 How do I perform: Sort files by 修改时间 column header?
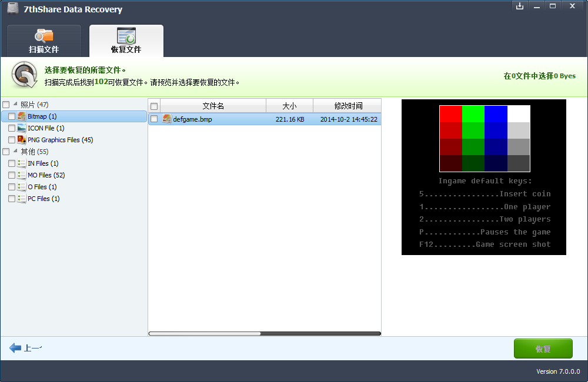(x=348, y=106)
